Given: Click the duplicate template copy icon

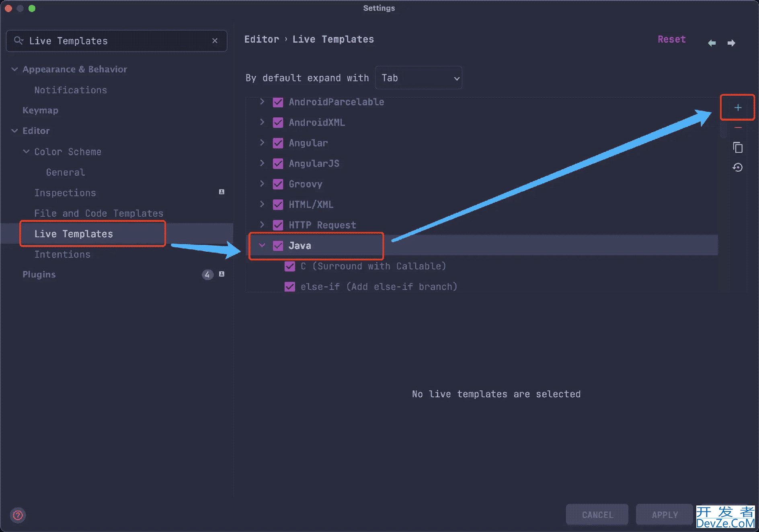Looking at the screenshot, I should pos(738,148).
